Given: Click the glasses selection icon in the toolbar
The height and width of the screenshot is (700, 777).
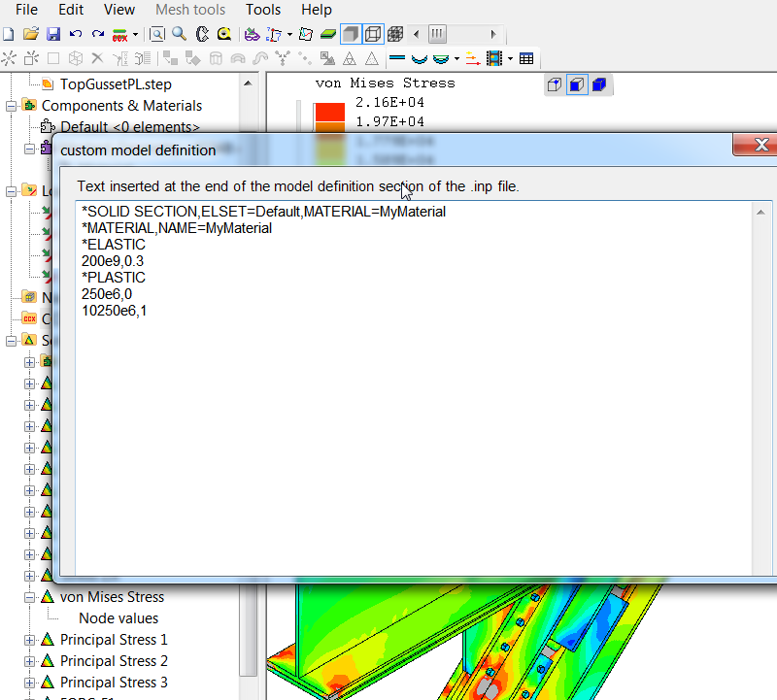Looking at the screenshot, I should [253, 34].
